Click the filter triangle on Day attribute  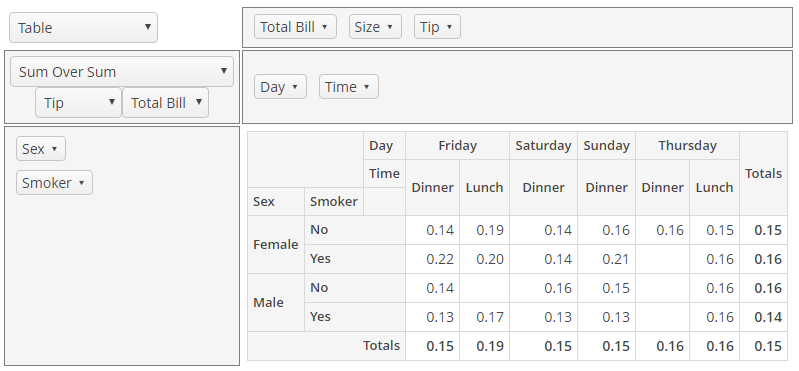(295, 87)
